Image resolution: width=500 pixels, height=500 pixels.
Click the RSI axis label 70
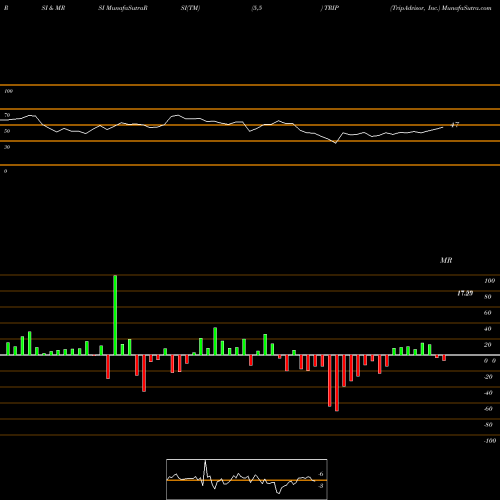tap(7, 115)
